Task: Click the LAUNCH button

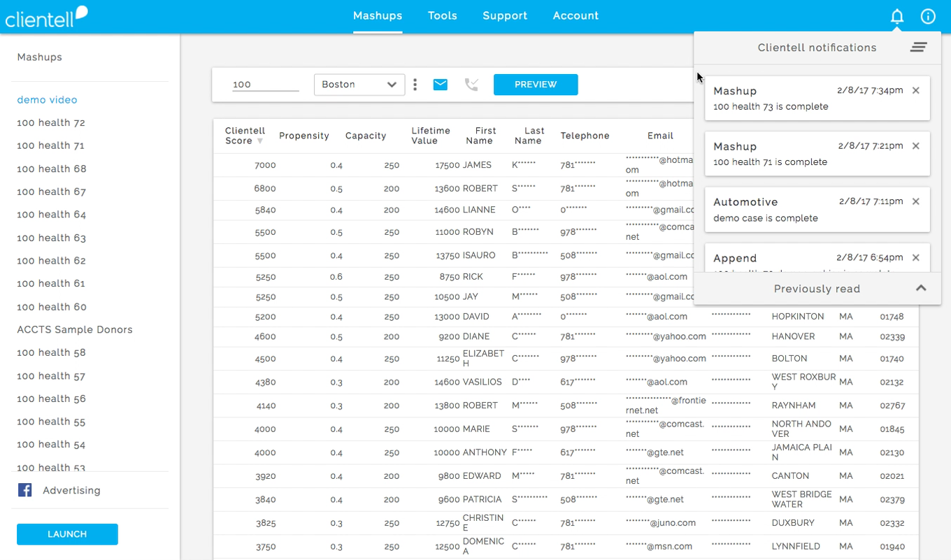Action: tap(67, 534)
